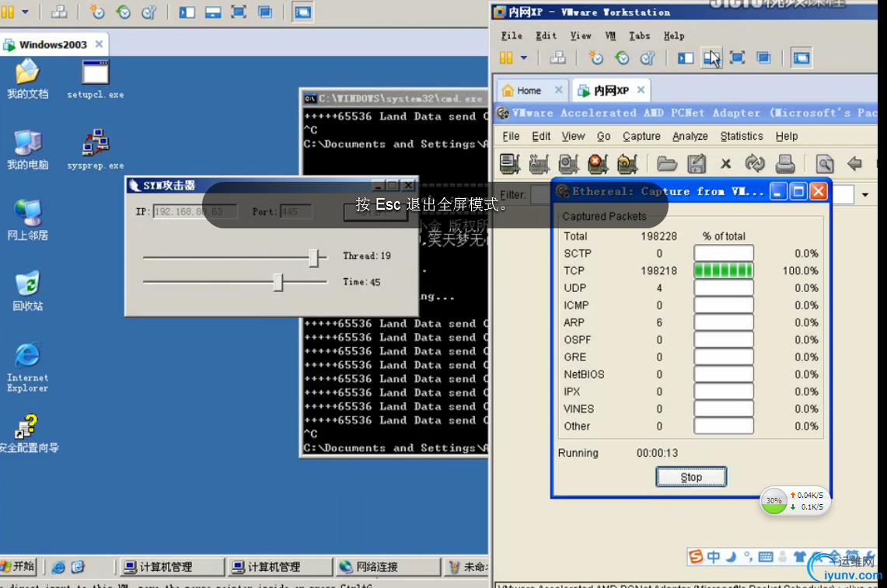Select the sysprep.exe desktop icon
This screenshot has height=588, width=887.
click(x=95, y=150)
